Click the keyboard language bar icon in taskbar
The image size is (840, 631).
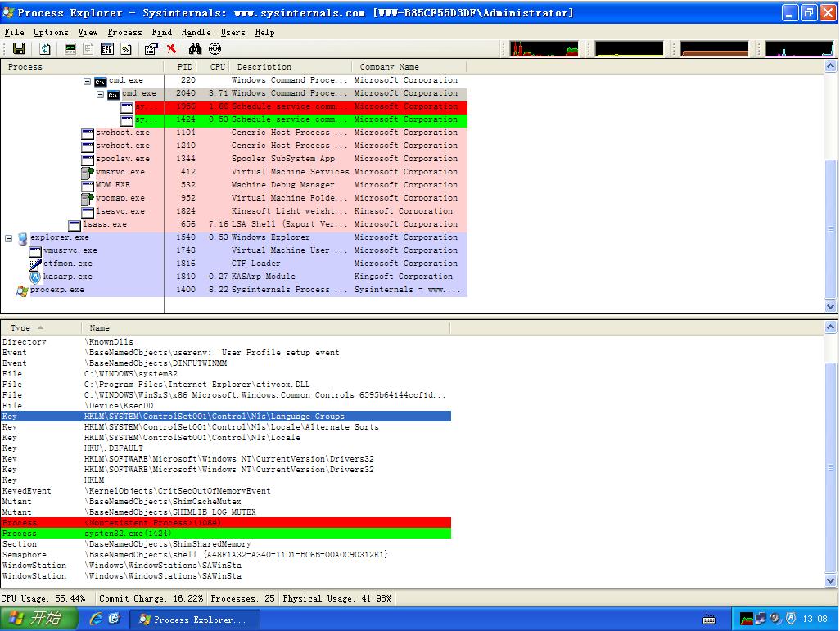709,620
